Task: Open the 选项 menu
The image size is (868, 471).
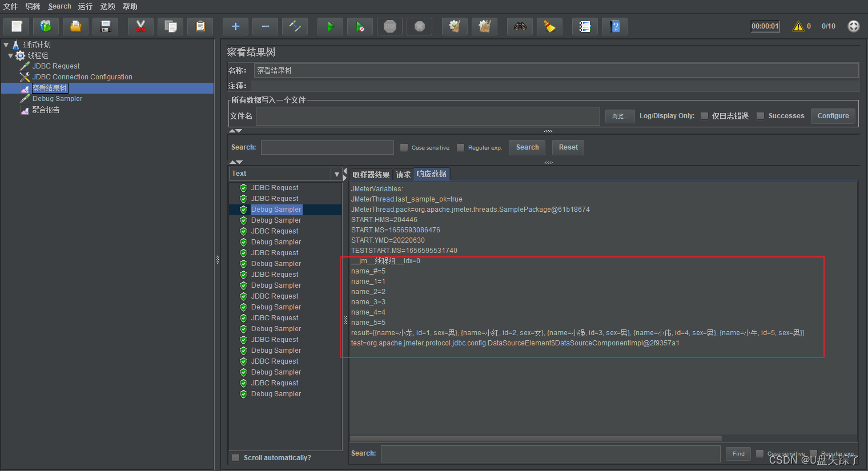Action: 107,6
